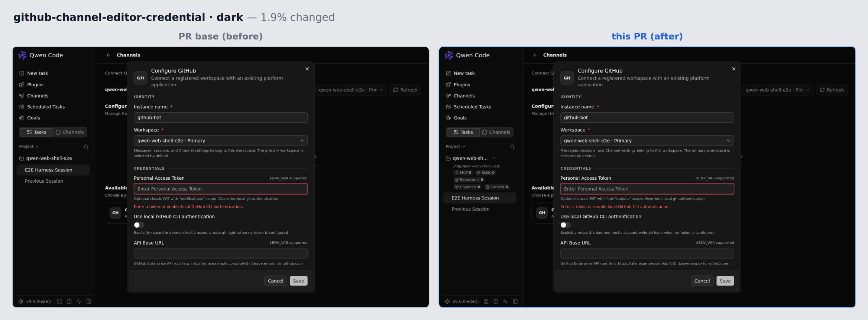Click the Context 0 chip in after panel
The image size is (868, 320).
click(497, 187)
